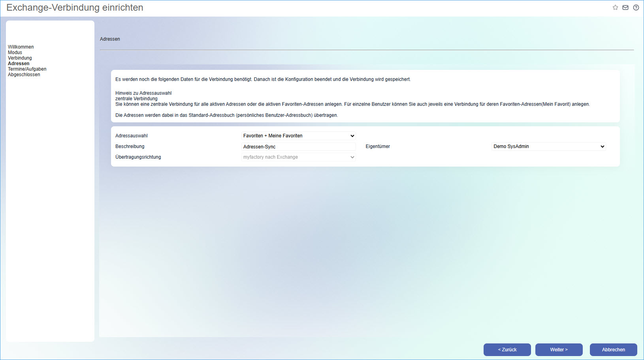Click the Hinweis zu Adressauswahl text

coord(143,93)
